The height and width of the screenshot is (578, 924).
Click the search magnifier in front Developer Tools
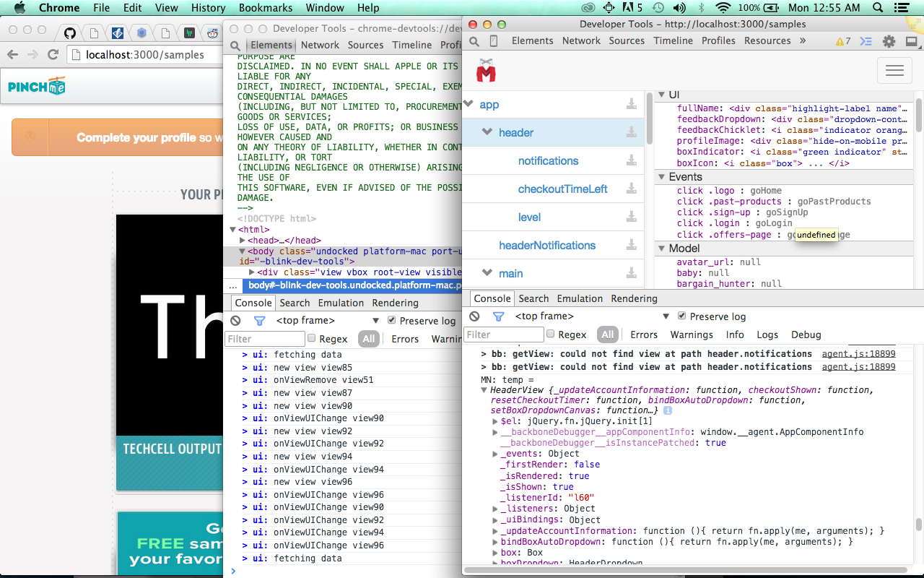pos(474,41)
